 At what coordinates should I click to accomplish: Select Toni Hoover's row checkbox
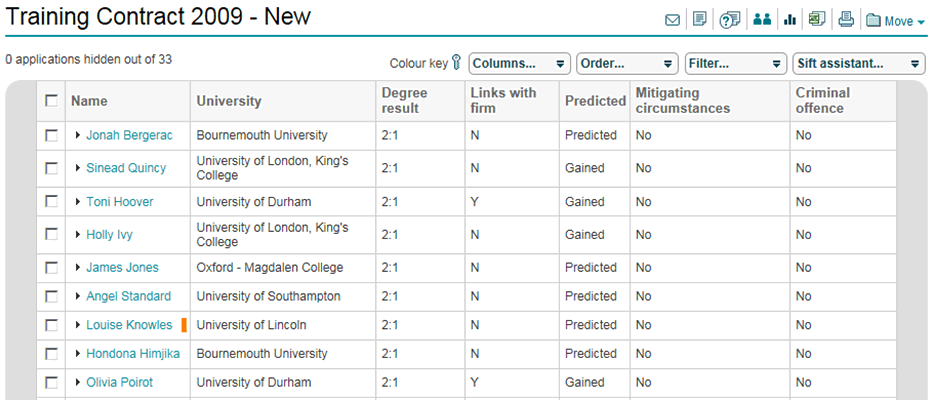click(51, 201)
